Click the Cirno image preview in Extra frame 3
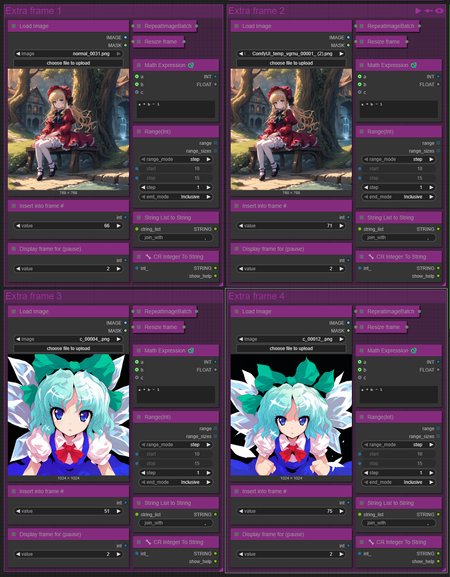Viewport: 450px width, 577px height. [x=68, y=415]
